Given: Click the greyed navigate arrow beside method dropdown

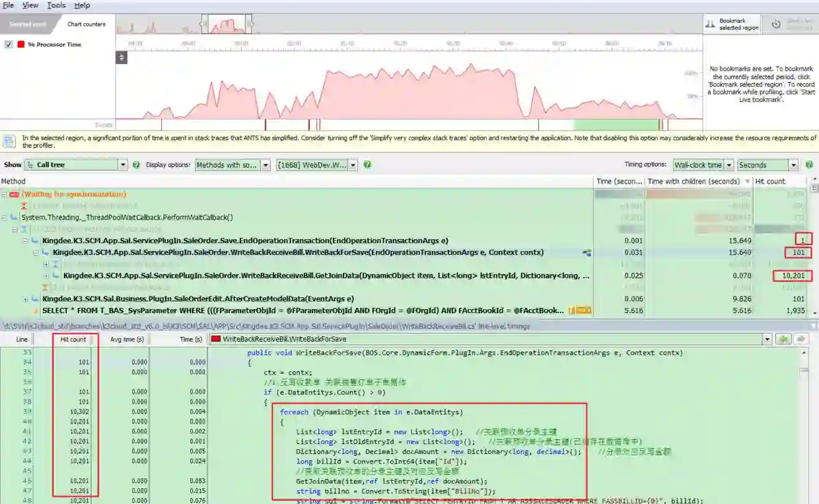Looking at the screenshot, I should tap(801, 340).
